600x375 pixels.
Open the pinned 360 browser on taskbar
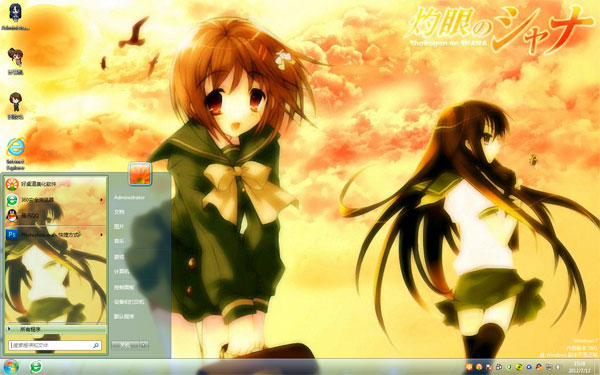click(36, 367)
